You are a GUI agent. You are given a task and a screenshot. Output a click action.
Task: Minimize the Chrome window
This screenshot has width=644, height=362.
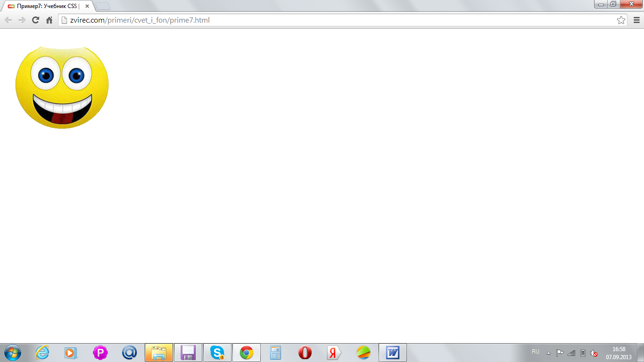click(x=601, y=4)
